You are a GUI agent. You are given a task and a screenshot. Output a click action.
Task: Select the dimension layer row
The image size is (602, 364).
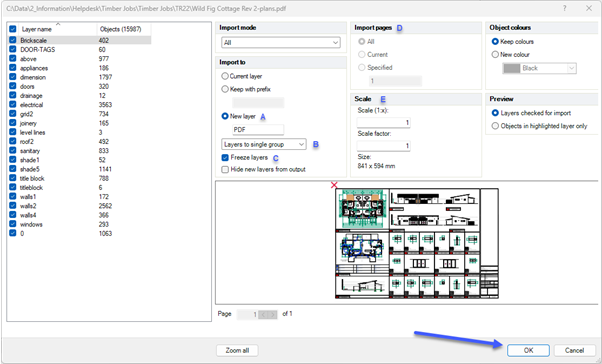pyautogui.click(x=79, y=77)
